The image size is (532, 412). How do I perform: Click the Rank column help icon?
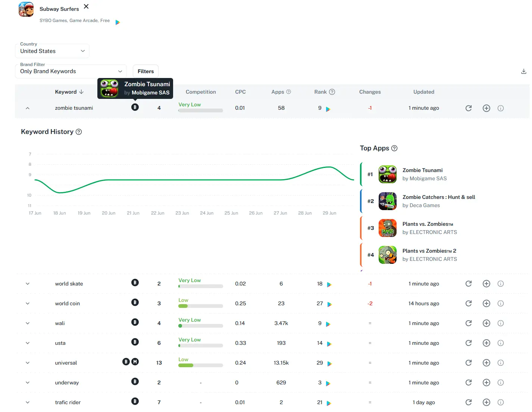tap(332, 92)
